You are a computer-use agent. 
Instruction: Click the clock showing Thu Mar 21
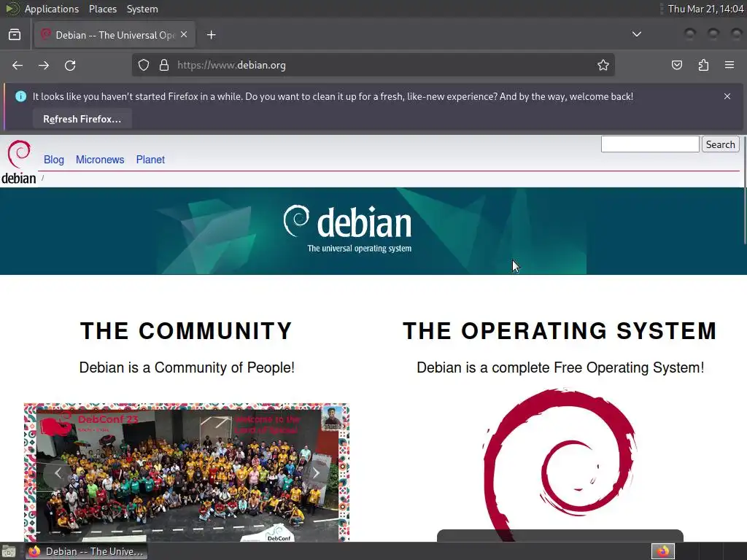pos(705,9)
